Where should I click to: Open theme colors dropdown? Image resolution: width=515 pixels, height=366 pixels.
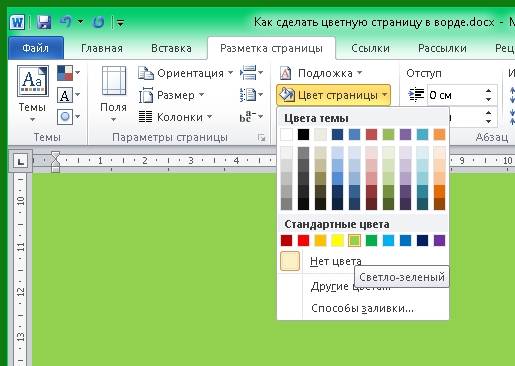68,73
